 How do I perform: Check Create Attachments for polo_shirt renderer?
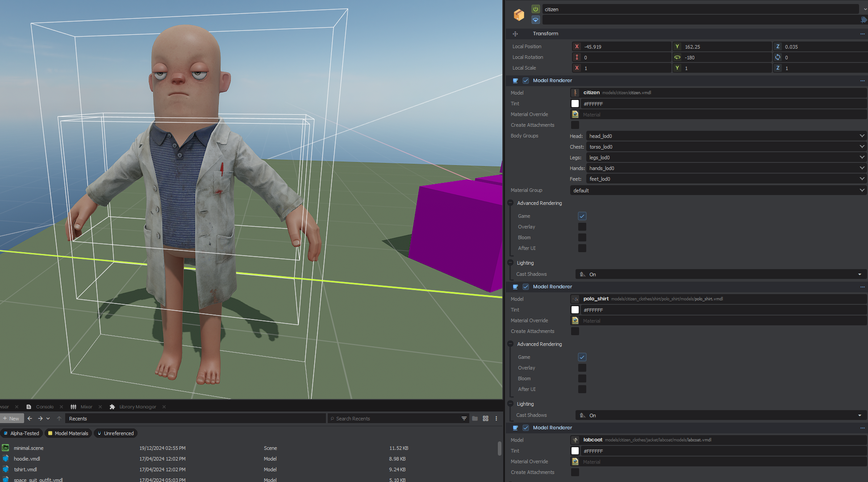(x=575, y=331)
